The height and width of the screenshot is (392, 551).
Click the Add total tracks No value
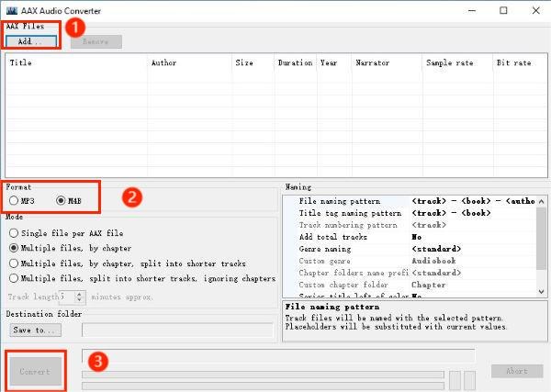[416, 237]
